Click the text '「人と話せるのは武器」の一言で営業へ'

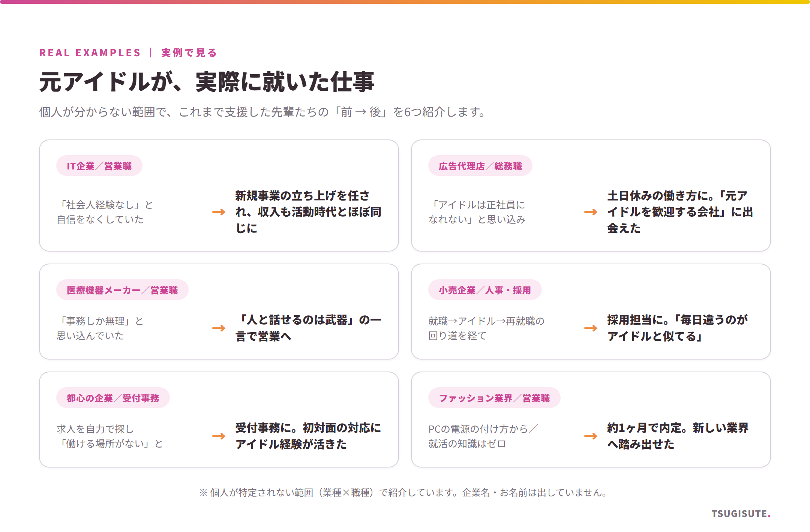(308, 328)
